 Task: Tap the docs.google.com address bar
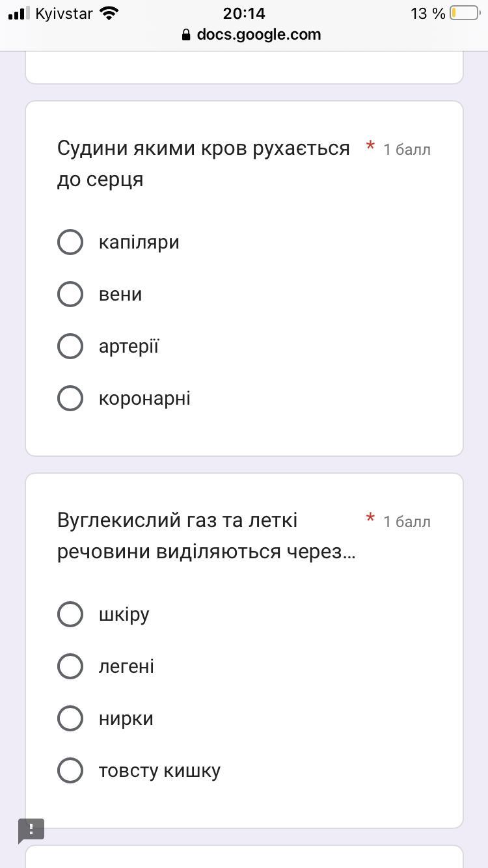pos(258,34)
